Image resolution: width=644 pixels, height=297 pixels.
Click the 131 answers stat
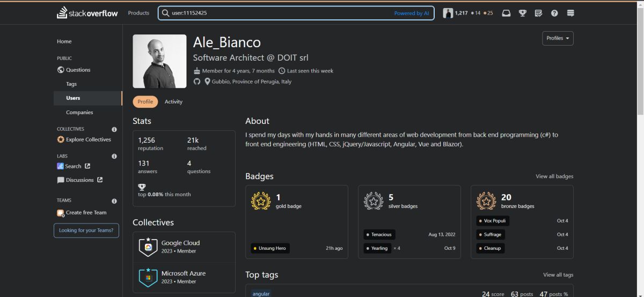148,167
